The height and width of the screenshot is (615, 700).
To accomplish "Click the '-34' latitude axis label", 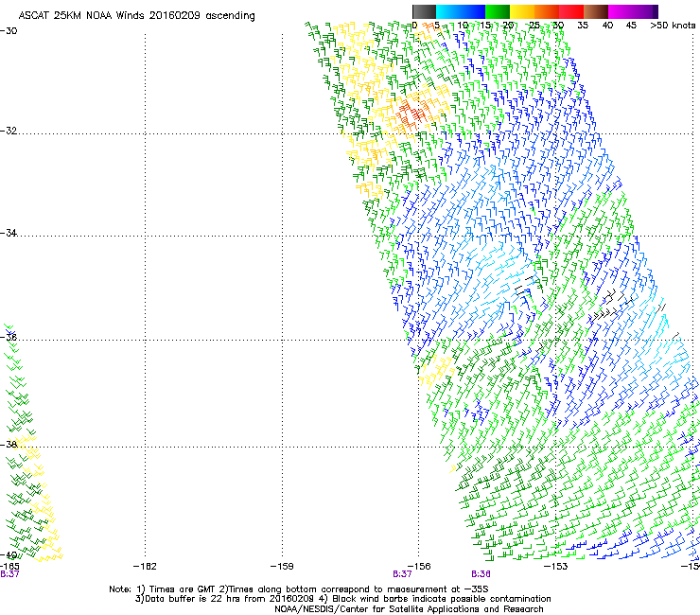I will pyautogui.click(x=9, y=233).
